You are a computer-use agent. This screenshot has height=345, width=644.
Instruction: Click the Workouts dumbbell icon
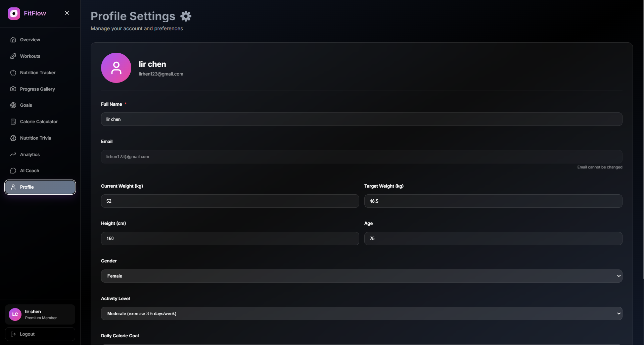(13, 56)
